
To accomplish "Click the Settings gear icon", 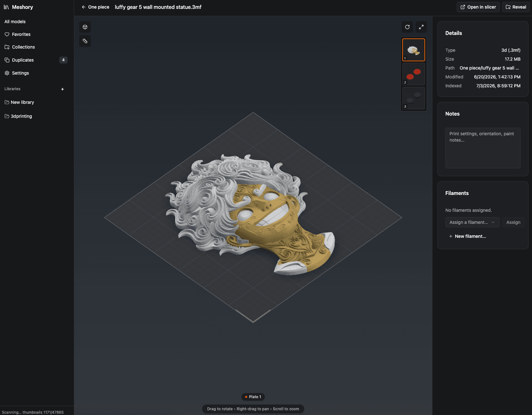I will (x=7, y=73).
